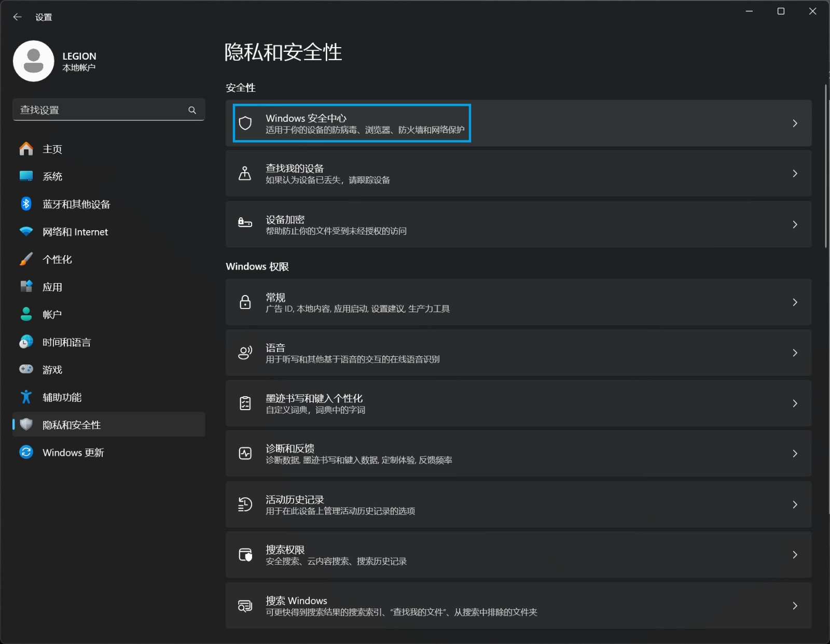Viewport: 830px width, 644px height.
Task: Click the Bluetooth icon beside 蓝牙和其他设备
Action: point(26,204)
